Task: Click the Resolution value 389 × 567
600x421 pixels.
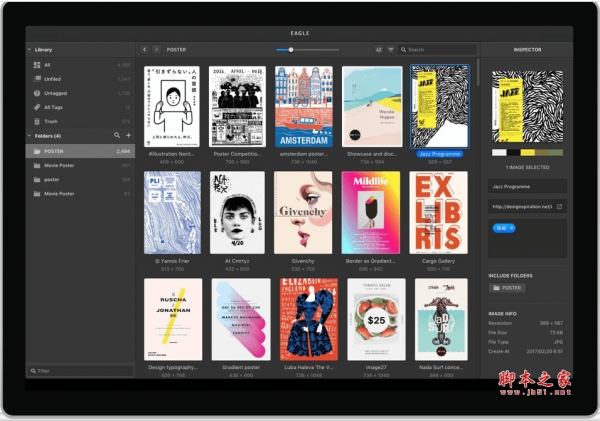Action: [x=551, y=323]
